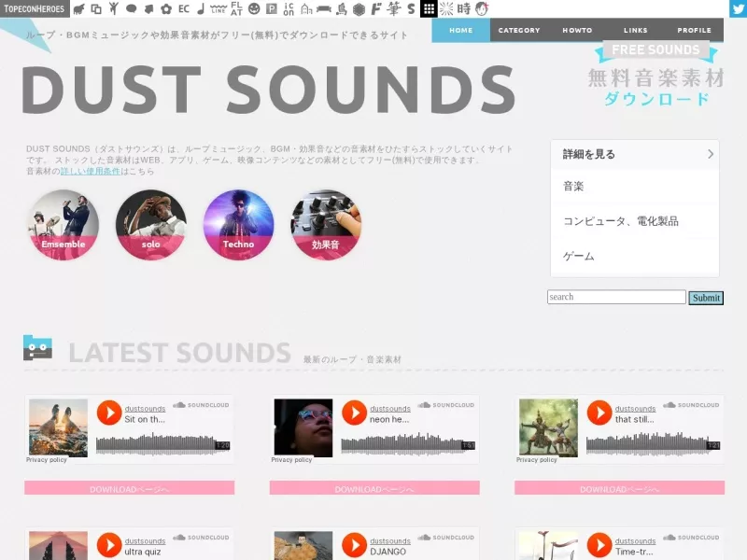747x560 pixels.
Task: Go to the HOME tab
Action: click(x=460, y=30)
